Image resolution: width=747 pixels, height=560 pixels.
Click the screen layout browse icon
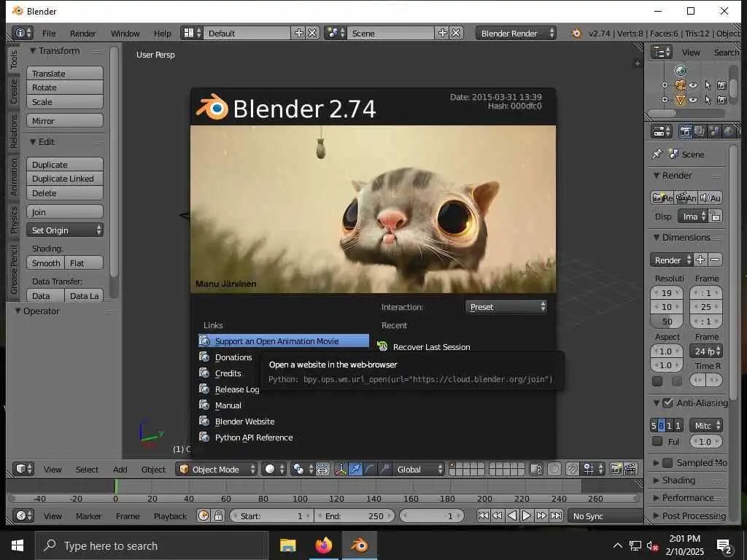(x=192, y=33)
